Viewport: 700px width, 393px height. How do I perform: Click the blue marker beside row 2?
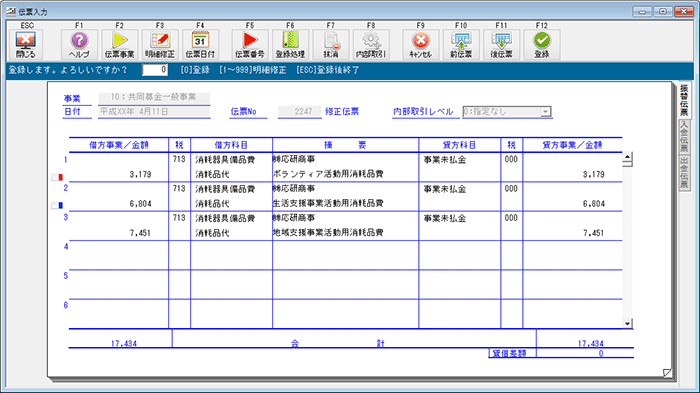point(57,205)
